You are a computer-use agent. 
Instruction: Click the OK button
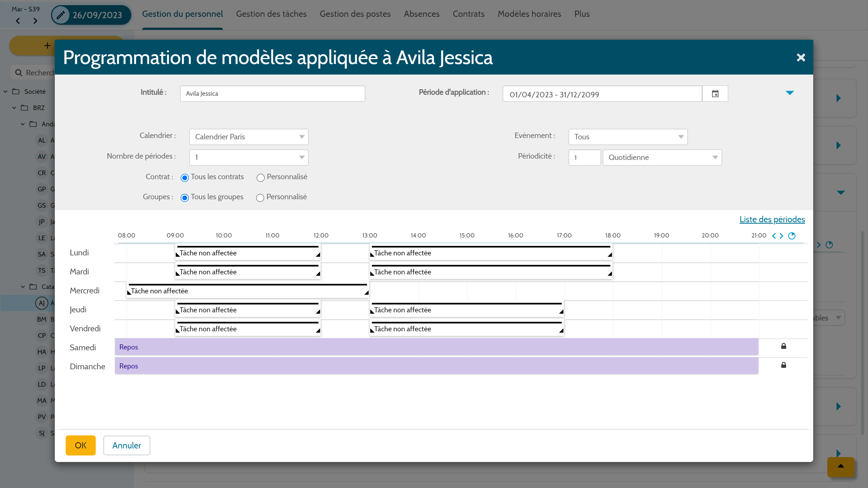point(81,445)
